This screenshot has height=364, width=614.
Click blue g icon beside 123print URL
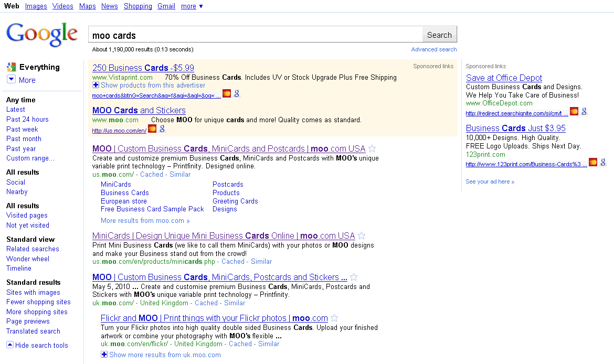(602, 163)
